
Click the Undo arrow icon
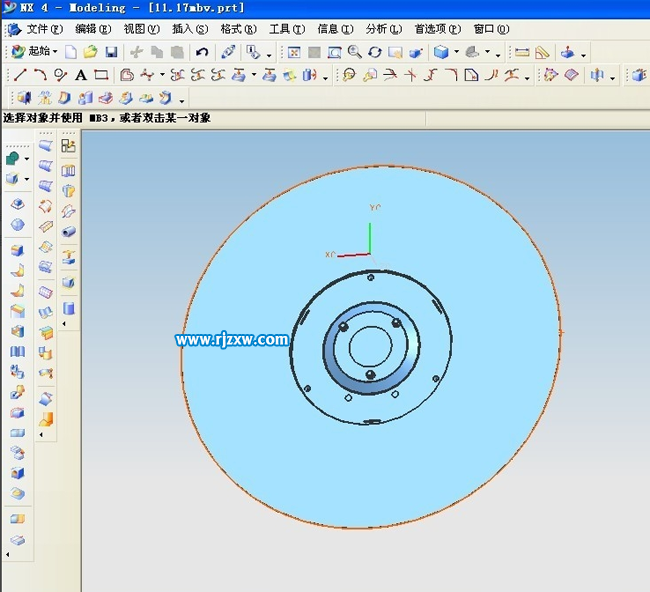tap(202, 52)
